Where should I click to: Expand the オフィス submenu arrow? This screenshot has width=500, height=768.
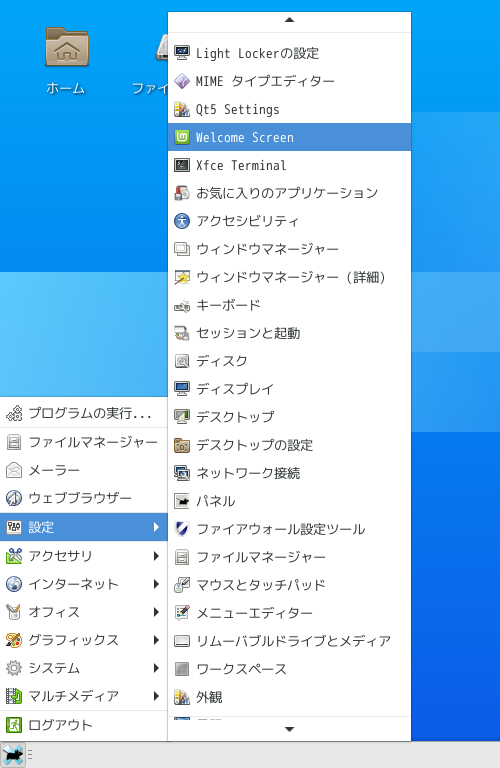pyautogui.click(x=156, y=612)
